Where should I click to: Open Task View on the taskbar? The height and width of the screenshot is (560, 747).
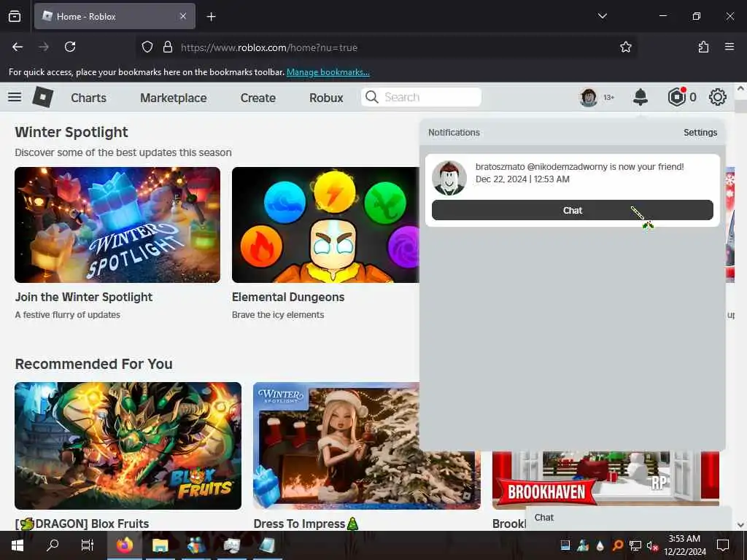88,545
